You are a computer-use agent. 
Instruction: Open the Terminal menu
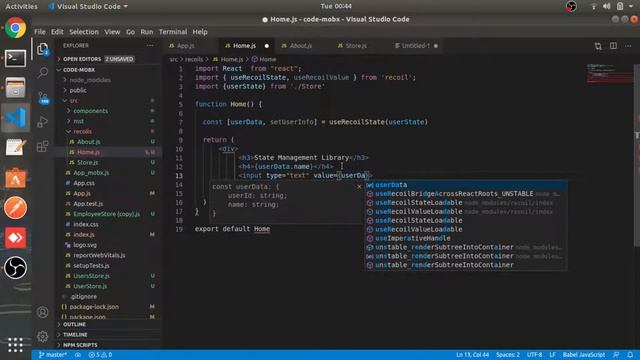coord(173,32)
